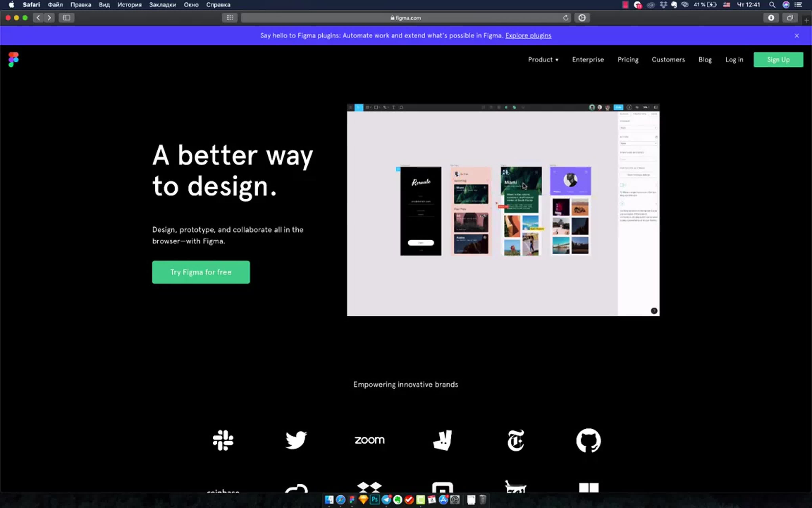Screen dimensions: 812x508
Task: Open the Apple menu
Action: [11, 5]
